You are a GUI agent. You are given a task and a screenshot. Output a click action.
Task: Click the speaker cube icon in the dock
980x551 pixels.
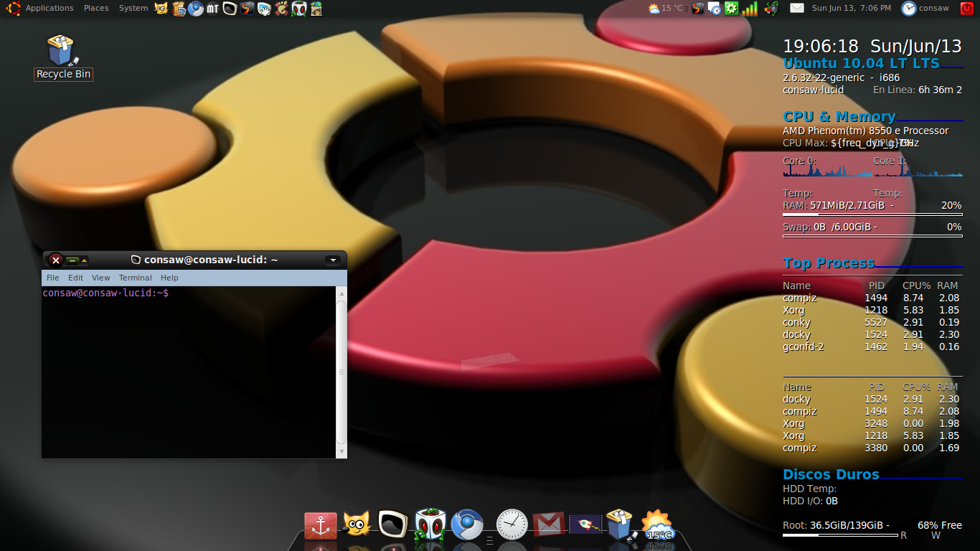(x=430, y=525)
